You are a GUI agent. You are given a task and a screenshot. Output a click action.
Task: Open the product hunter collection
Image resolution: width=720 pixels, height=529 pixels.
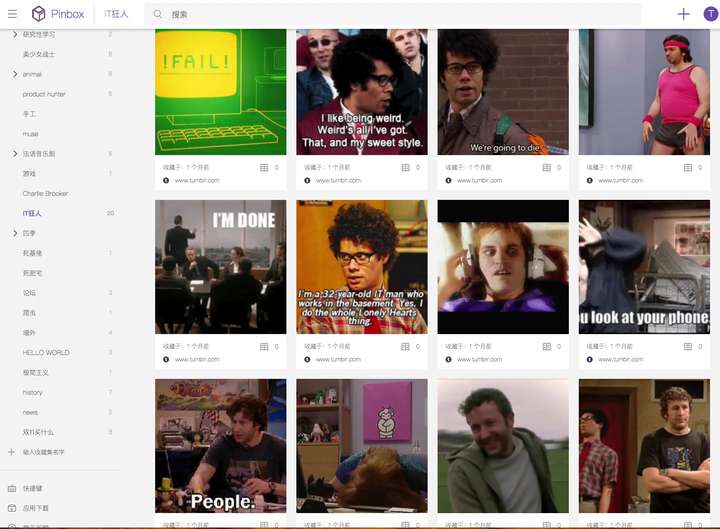[44, 94]
